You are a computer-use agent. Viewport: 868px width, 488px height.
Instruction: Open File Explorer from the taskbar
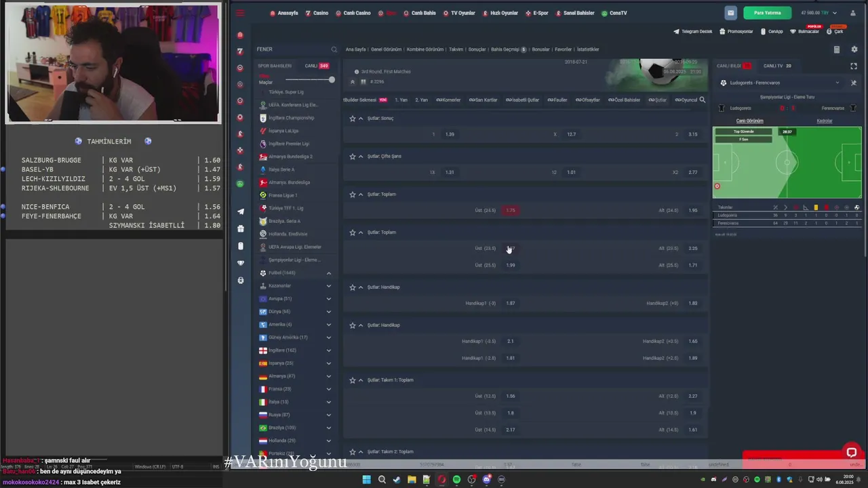(412, 480)
